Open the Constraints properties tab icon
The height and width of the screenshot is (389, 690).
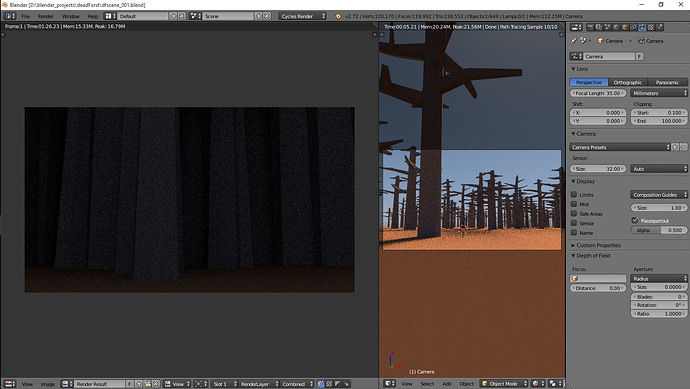633,27
